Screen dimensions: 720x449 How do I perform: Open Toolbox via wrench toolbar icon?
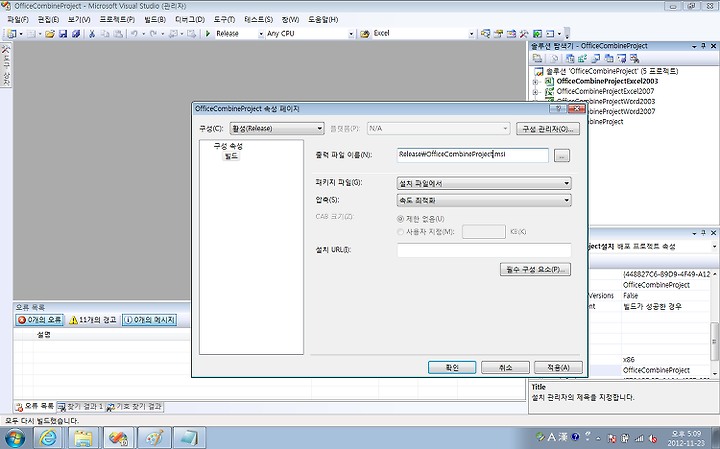tap(524, 34)
